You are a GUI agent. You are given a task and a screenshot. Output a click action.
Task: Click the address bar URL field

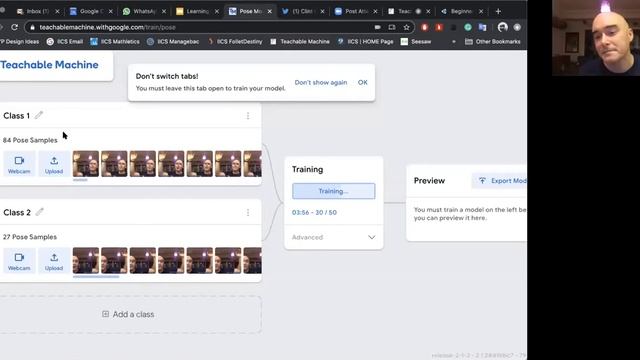click(x=220, y=27)
